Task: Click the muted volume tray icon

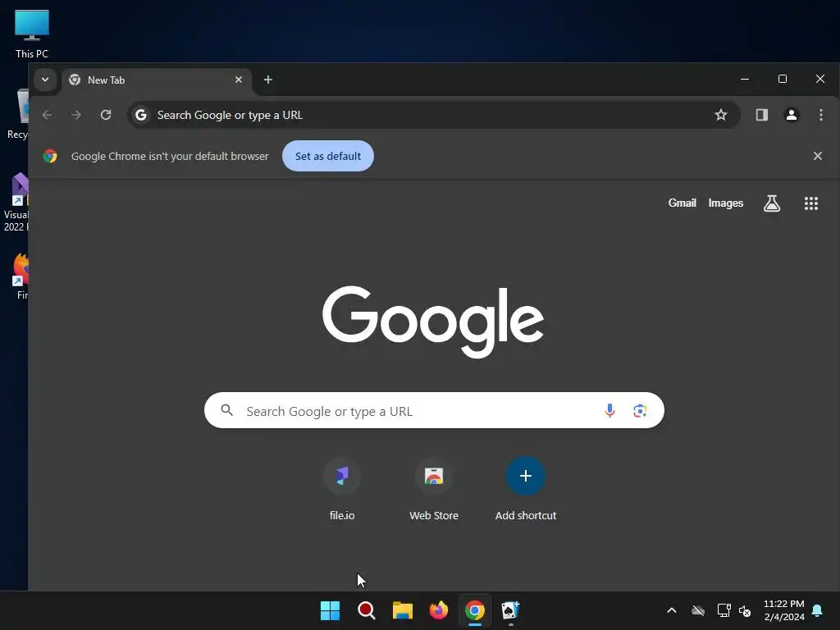Action: pos(745,610)
